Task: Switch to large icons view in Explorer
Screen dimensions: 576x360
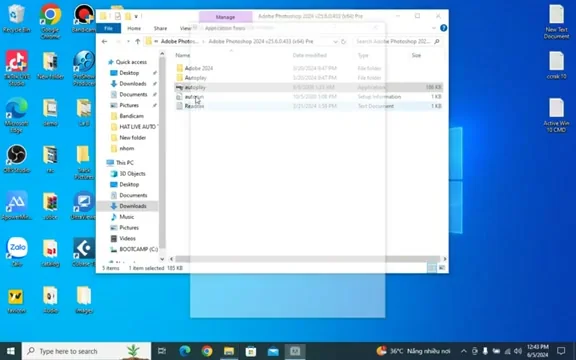Action: (442, 268)
